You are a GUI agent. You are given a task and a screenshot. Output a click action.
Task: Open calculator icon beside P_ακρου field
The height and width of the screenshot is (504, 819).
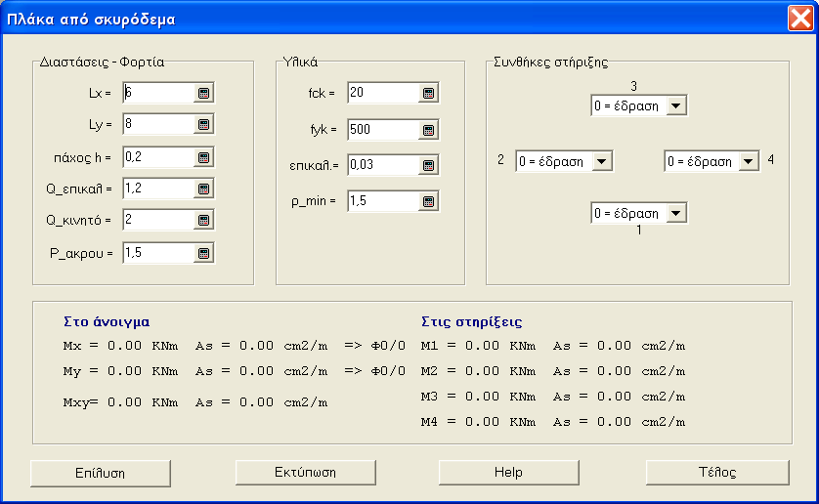(203, 253)
